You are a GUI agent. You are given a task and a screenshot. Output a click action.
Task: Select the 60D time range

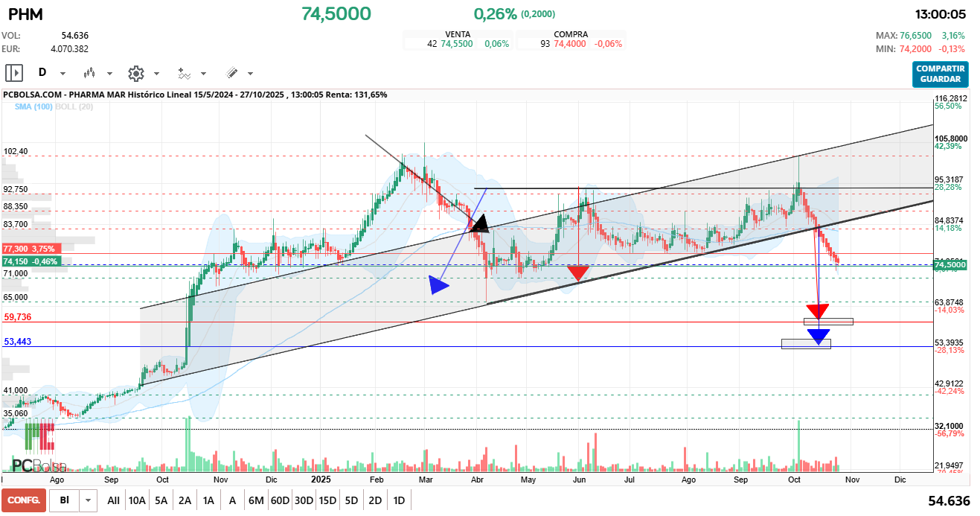[280, 500]
